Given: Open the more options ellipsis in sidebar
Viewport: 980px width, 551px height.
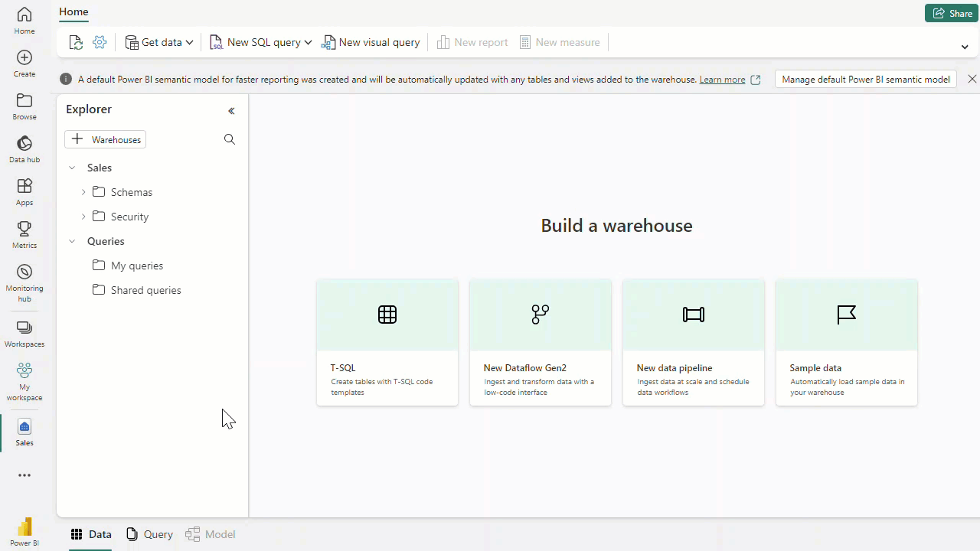Looking at the screenshot, I should (x=24, y=475).
